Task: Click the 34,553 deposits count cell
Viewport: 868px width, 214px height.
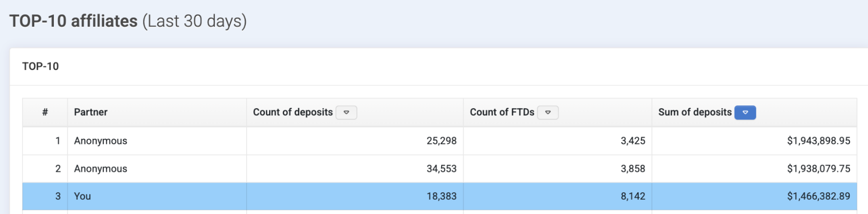Action: pyautogui.click(x=441, y=169)
